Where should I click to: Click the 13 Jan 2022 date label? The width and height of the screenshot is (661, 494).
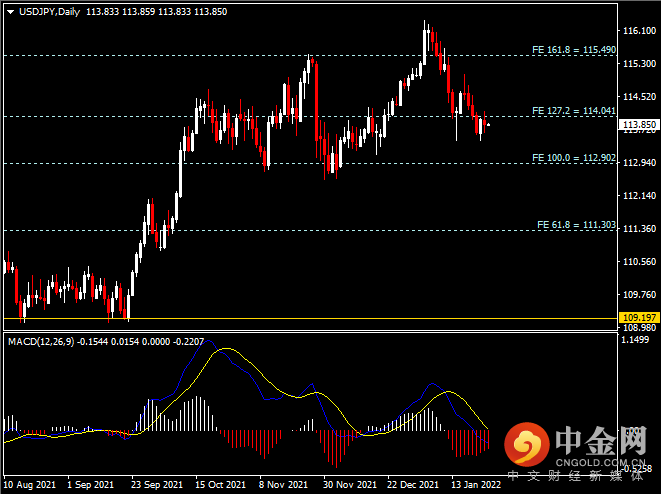(x=476, y=485)
